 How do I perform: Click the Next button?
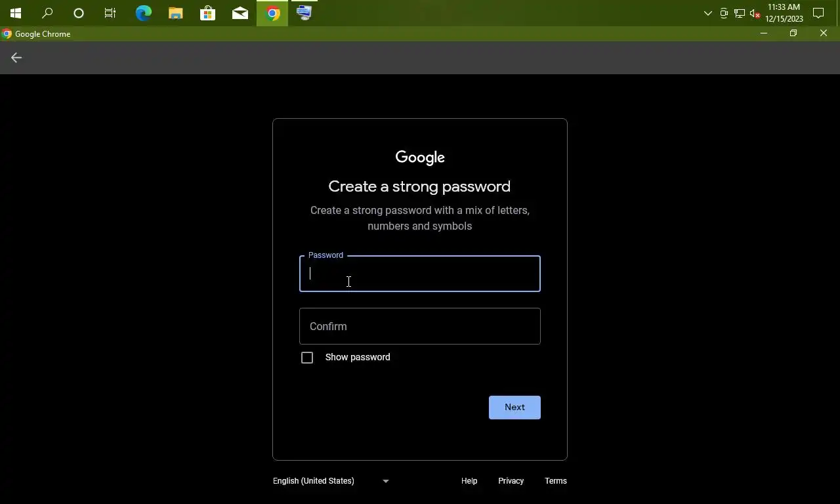point(514,408)
